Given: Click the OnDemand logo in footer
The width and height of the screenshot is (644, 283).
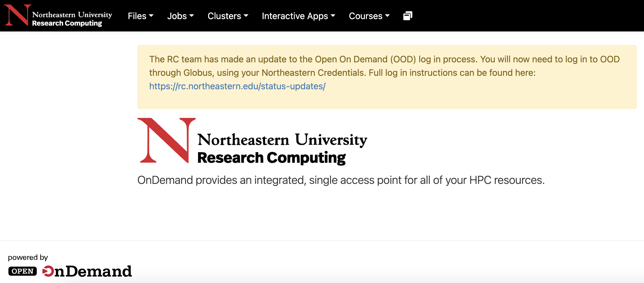Looking at the screenshot, I should [x=87, y=271].
